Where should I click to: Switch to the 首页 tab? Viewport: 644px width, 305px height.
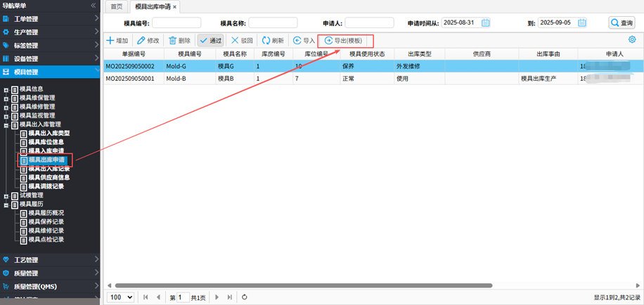(117, 6)
